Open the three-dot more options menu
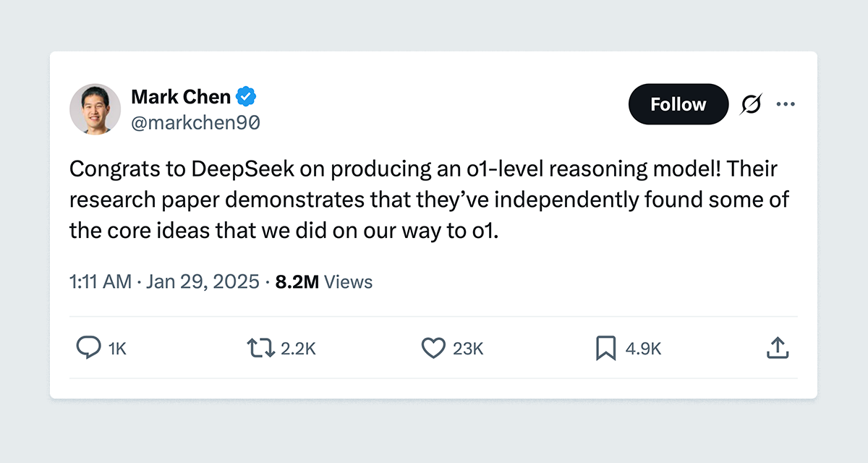This screenshot has width=868, height=463. coord(786,105)
